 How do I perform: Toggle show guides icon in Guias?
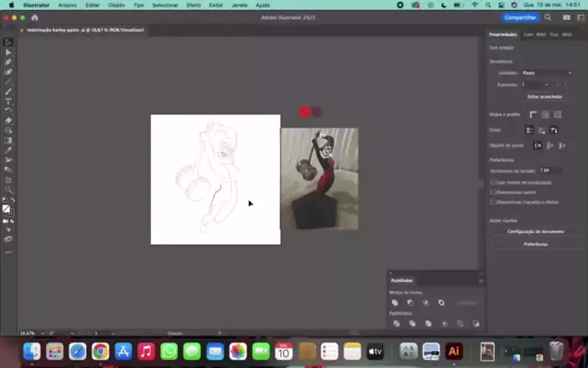tap(529, 130)
